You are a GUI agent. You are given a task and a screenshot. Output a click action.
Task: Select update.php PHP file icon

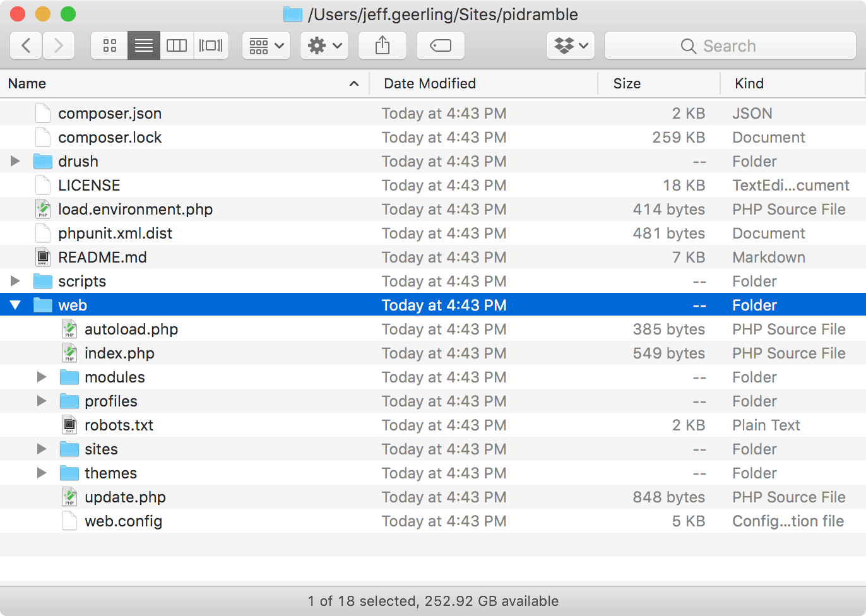pyautogui.click(x=69, y=497)
